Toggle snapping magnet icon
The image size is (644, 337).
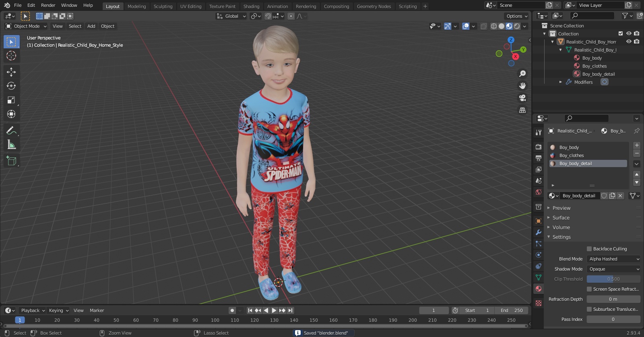click(268, 16)
